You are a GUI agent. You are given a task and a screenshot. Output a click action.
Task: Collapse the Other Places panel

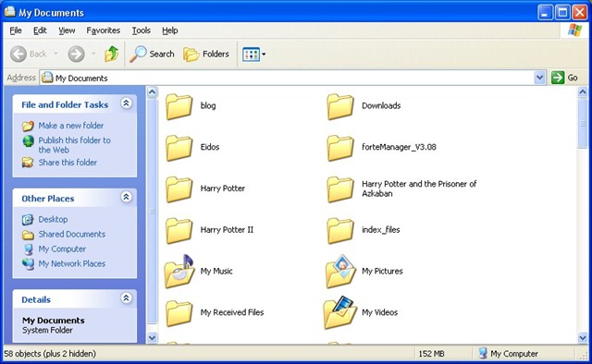click(126, 197)
